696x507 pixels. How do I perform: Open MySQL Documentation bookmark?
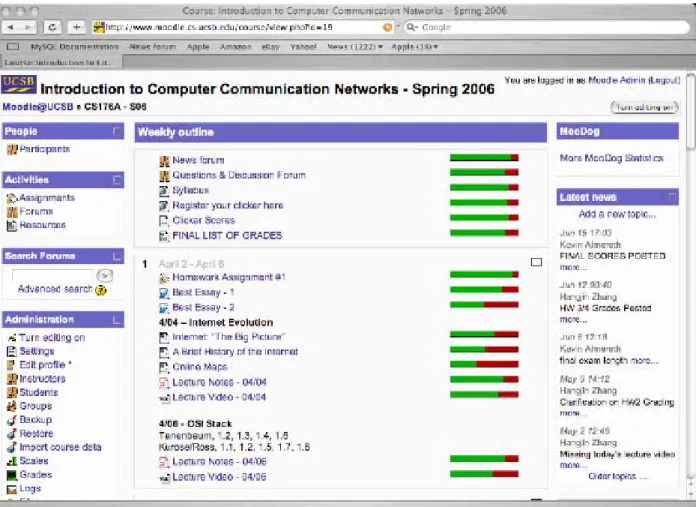click(x=75, y=47)
